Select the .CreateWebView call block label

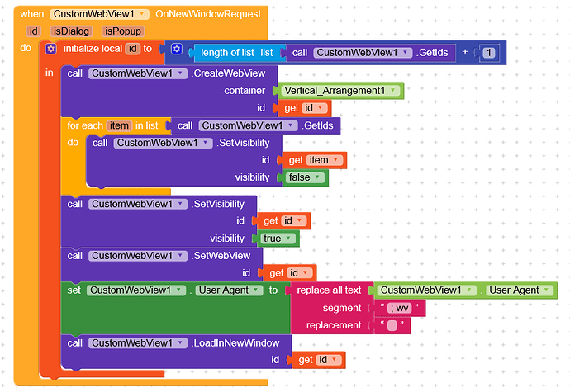point(228,73)
